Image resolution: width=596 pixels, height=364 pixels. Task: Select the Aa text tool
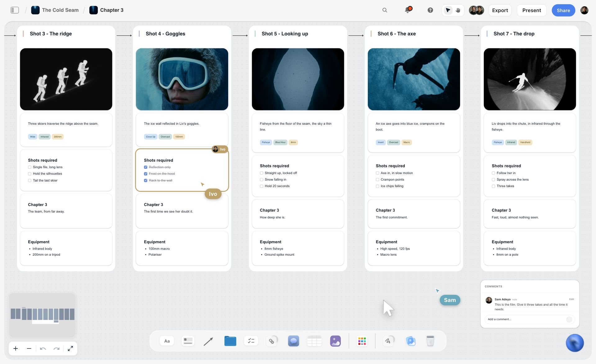167,341
